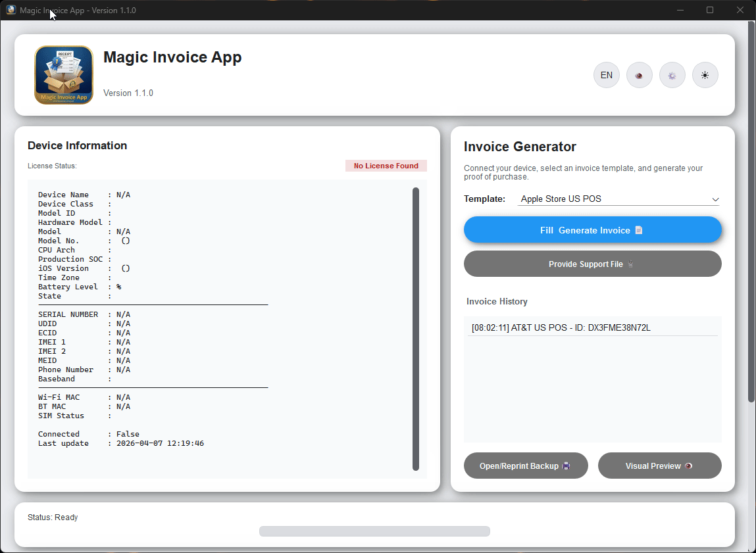Click the IMEI 1 row
Screen dimensions: 756x553
click(84, 342)
